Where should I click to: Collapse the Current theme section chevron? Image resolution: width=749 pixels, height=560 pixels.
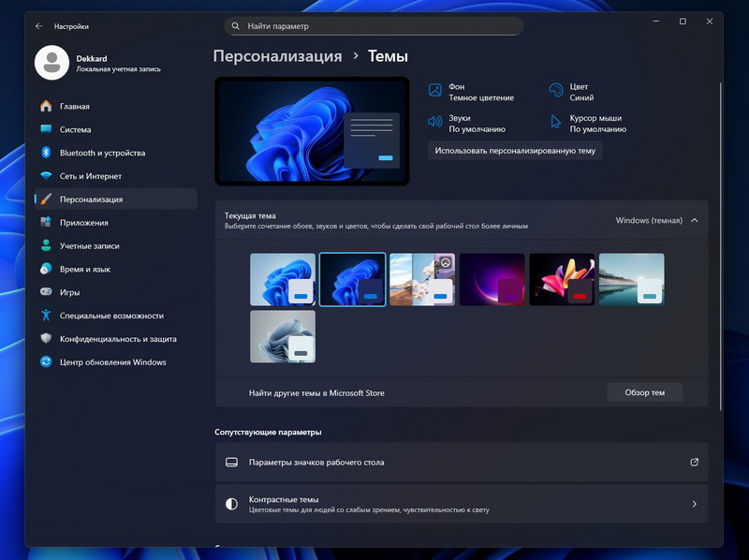[694, 220]
